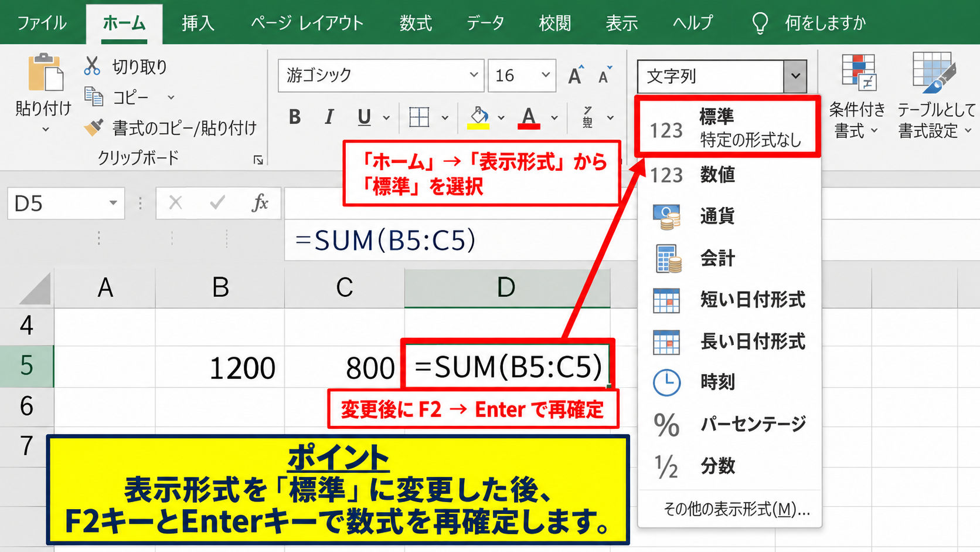Viewport: 980px width, 552px height.
Task: Click the Copy (コピー) icon
Action: point(94,96)
